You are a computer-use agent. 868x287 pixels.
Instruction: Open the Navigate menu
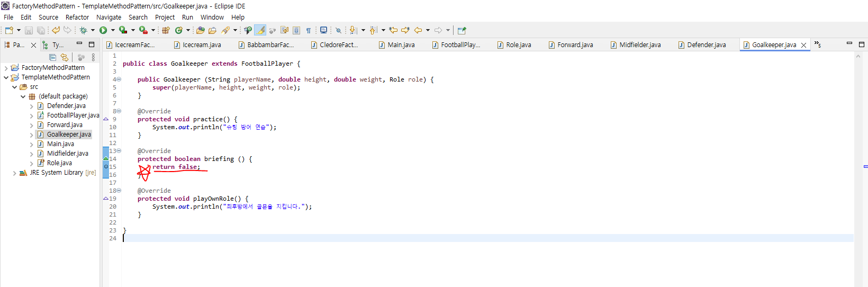(108, 17)
